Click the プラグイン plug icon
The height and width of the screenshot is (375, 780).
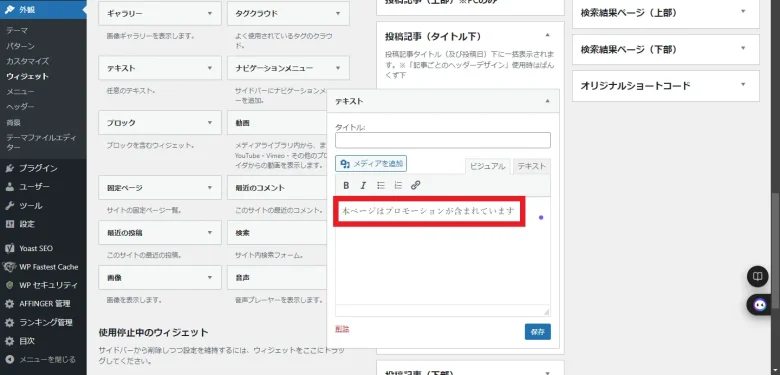(9, 168)
